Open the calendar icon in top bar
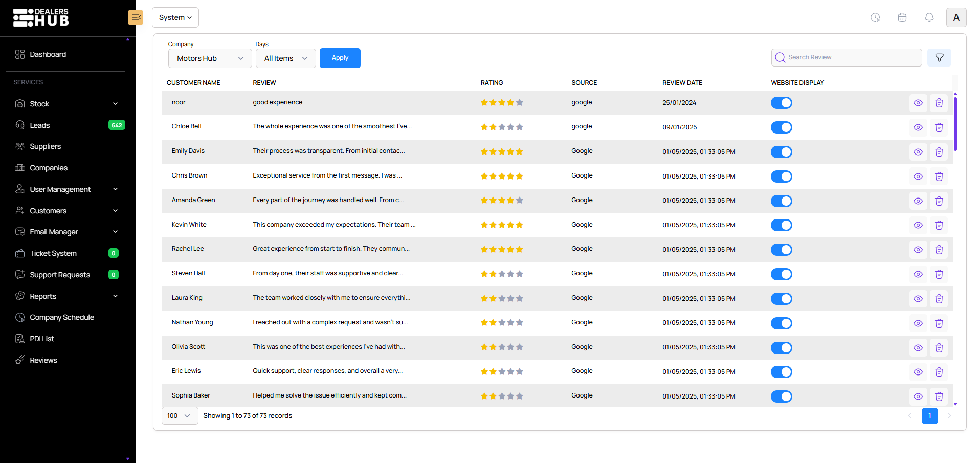Image resolution: width=980 pixels, height=463 pixels. point(902,17)
